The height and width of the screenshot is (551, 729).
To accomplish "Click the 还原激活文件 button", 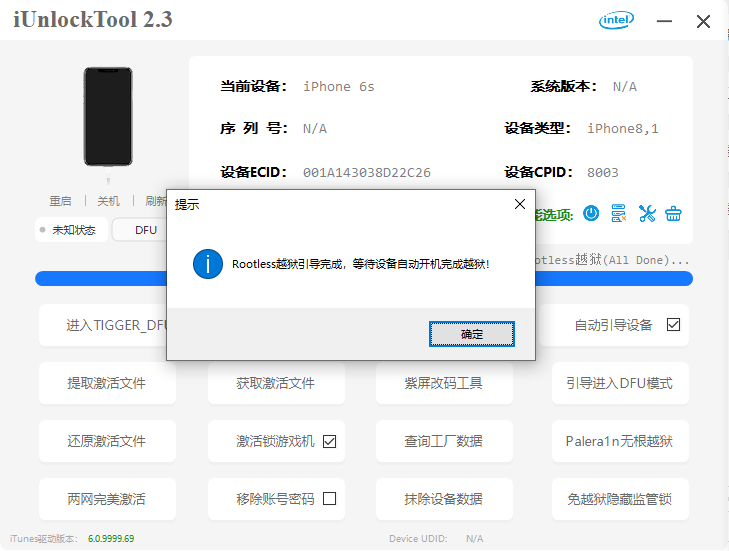I will tap(107, 441).
